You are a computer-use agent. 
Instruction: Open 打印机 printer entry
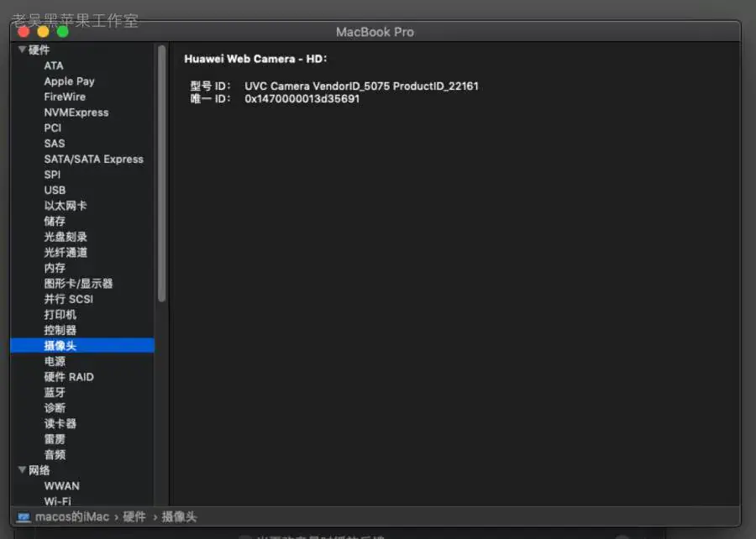(60, 315)
